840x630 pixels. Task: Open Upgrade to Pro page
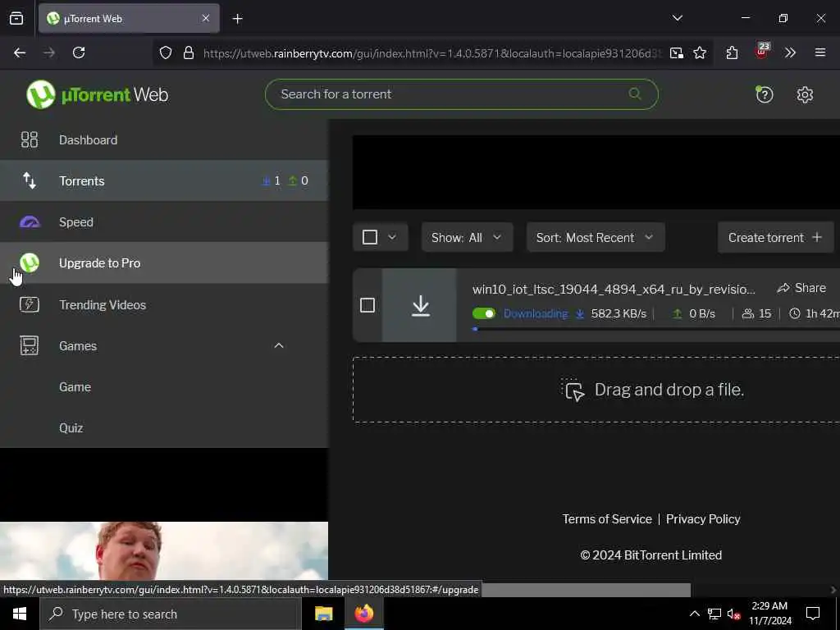(164, 262)
